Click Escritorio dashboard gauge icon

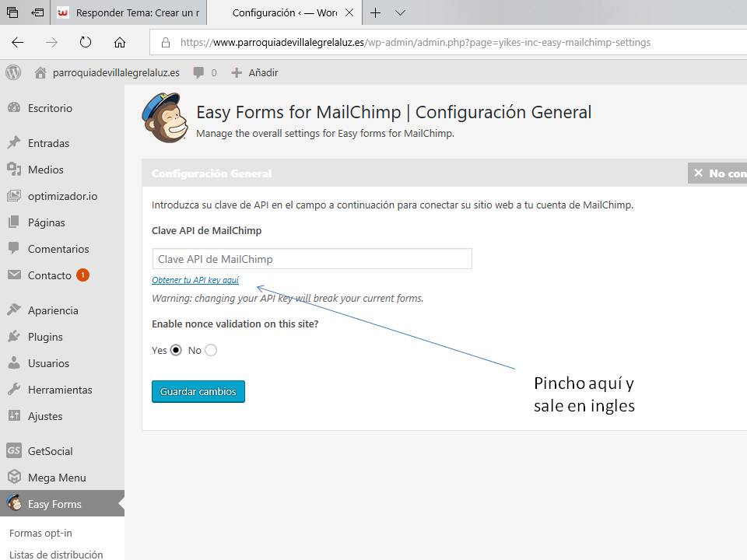14,107
